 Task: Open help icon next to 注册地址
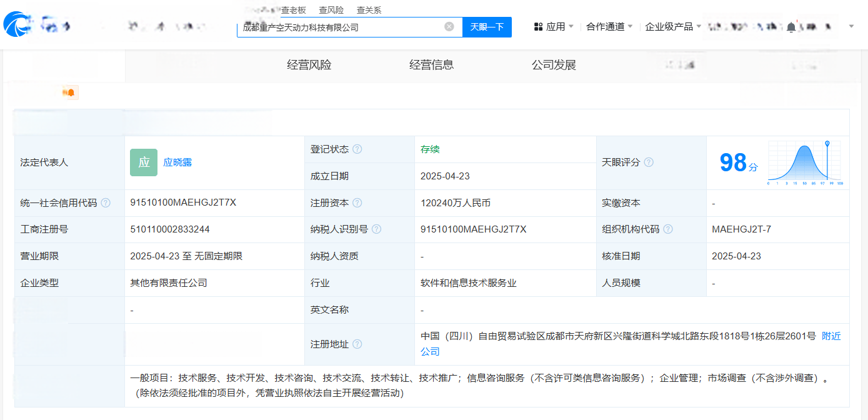[x=357, y=344]
